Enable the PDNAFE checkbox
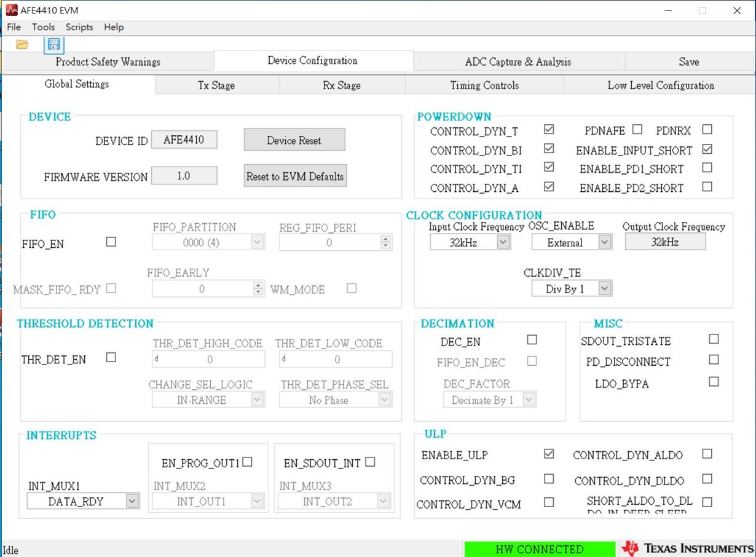The image size is (756, 557). [x=637, y=129]
